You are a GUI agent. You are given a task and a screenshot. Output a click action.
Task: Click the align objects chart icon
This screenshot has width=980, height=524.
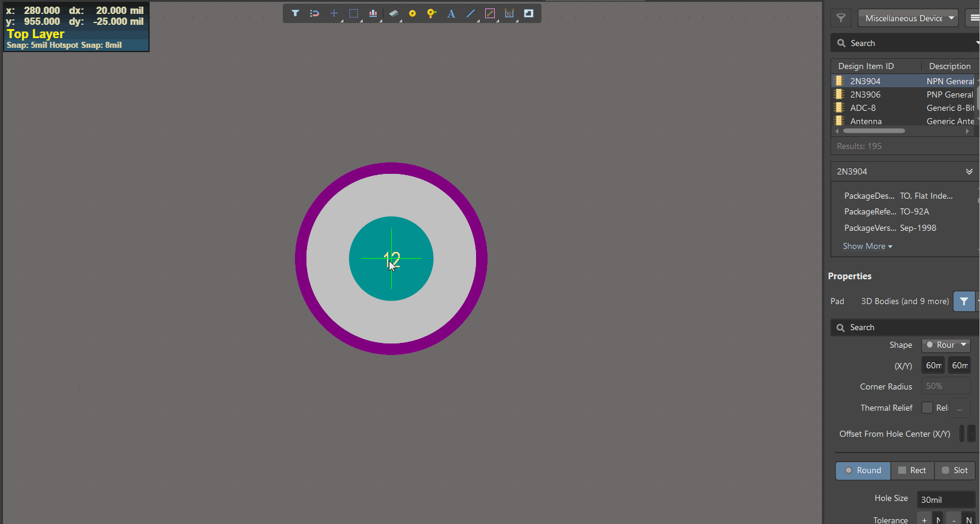tap(373, 13)
